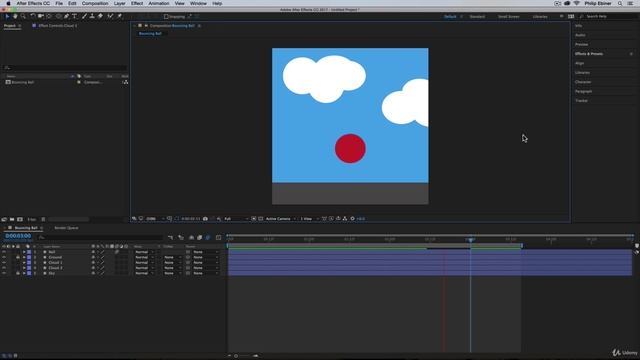Select the Ellipse shape tool
Screen dimensions: 640x360
(58, 16)
